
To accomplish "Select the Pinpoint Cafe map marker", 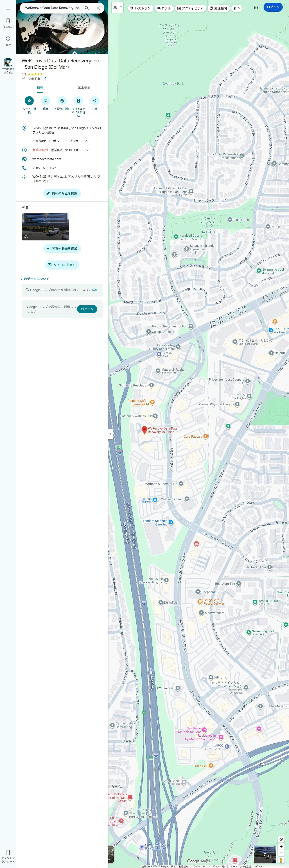I will 152,402.
